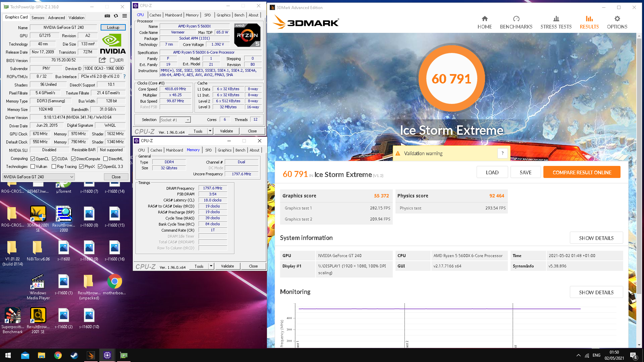Open ResultBrowser 2000 desktop shortcut
The height and width of the screenshot is (362, 644).
64,219
